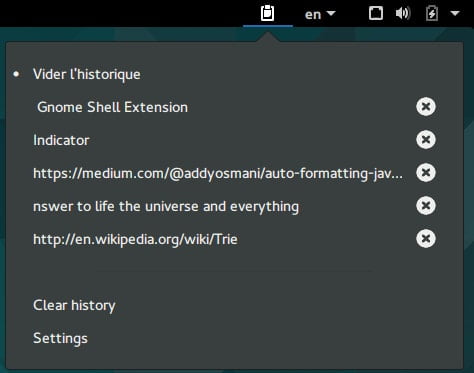Click Clear history
This screenshot has height=373, width=474.
coord(234,305)
